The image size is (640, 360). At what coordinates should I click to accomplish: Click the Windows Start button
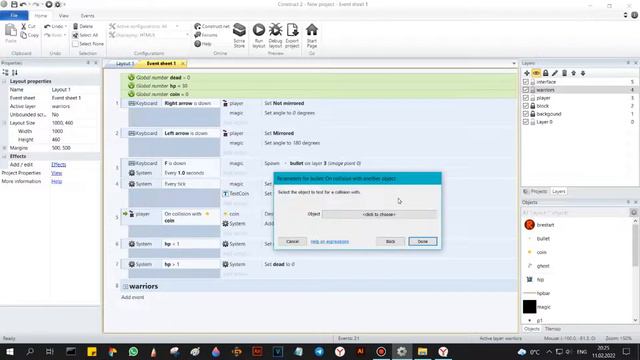pos(9,351)
